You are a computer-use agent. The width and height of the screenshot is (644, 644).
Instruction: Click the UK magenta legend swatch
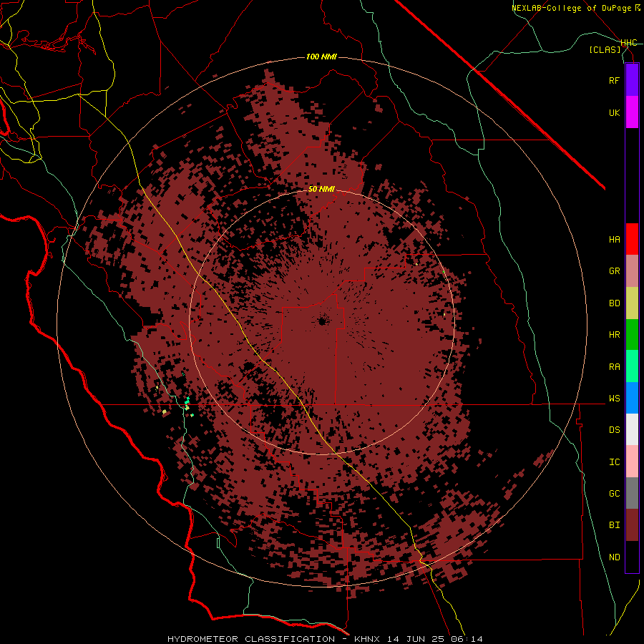[x=632, y=112]
